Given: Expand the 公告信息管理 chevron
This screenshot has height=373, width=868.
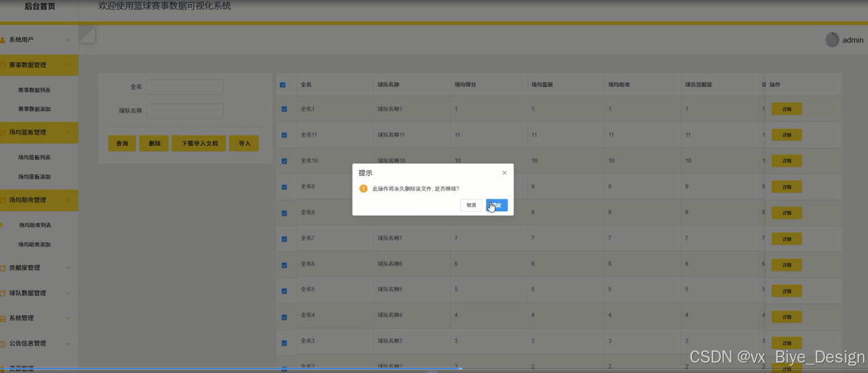Looking at the screenshot, I should 68,343.
